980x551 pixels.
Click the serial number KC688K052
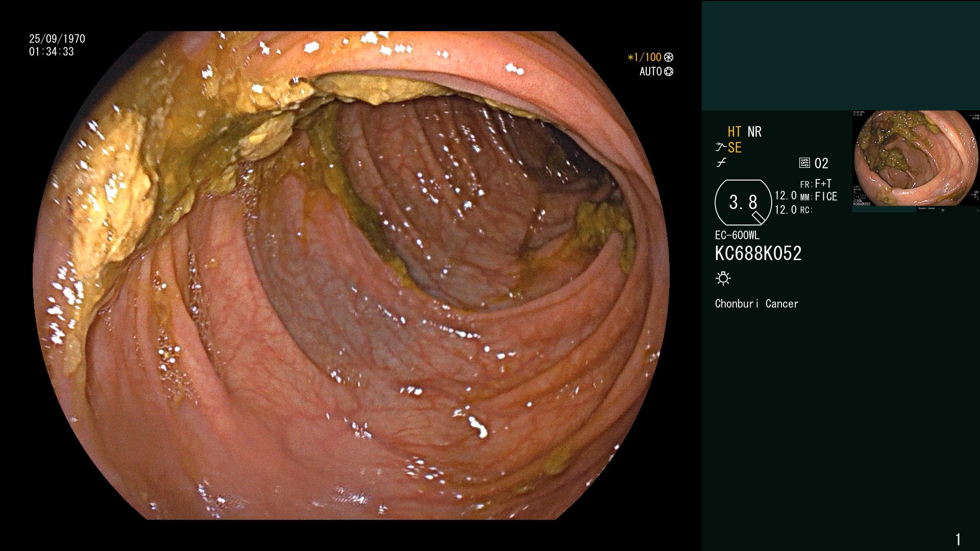coord(758,254)
